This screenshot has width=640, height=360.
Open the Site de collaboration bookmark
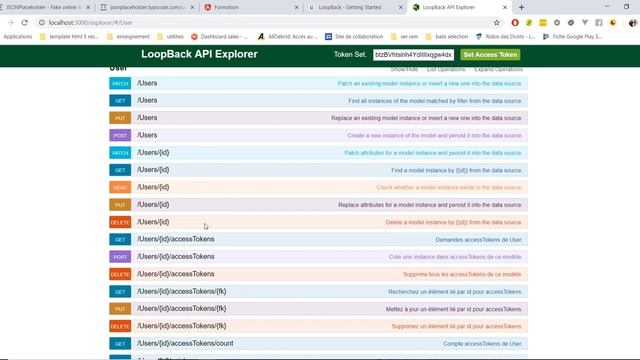[x=354, y=37]
